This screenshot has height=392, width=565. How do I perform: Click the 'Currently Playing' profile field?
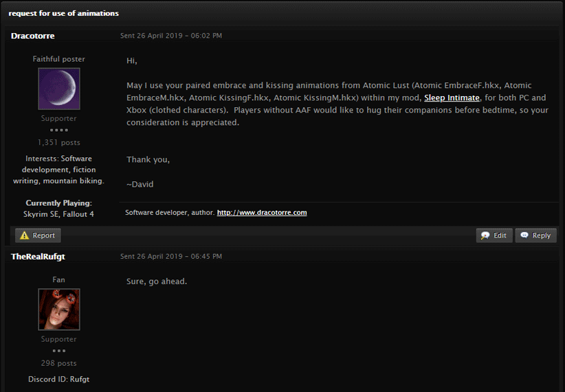click(x=59, y=209)
